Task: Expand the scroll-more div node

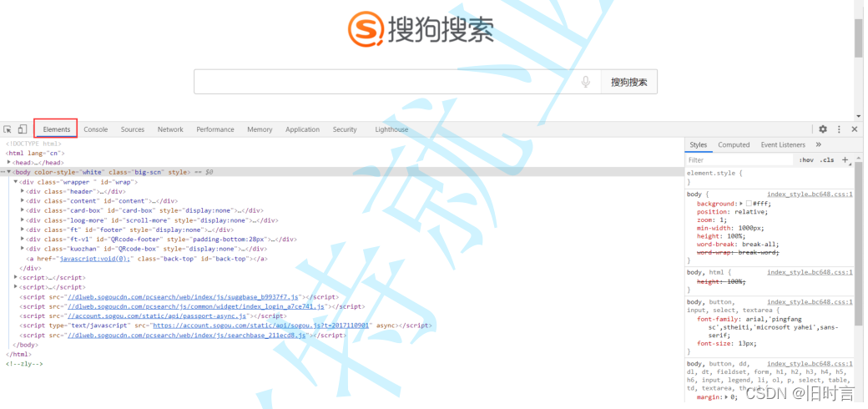Action: point(23,220)
